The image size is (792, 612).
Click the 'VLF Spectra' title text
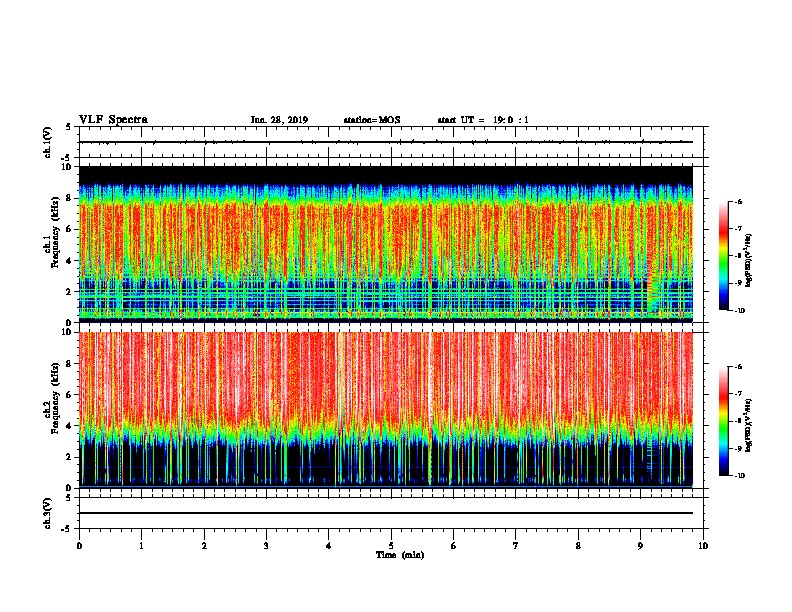point(113,120)
